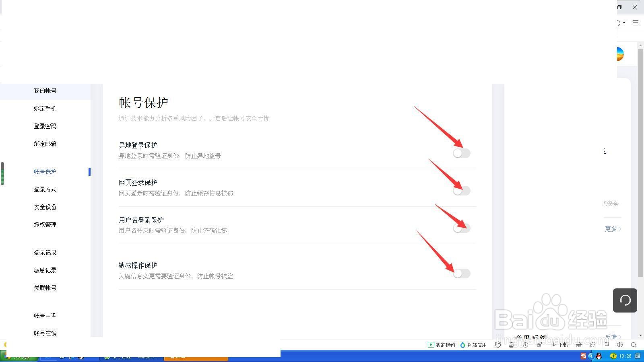Click the Sogou input method tray icon
Screen dimensions: 644x362
click(584, 356)
